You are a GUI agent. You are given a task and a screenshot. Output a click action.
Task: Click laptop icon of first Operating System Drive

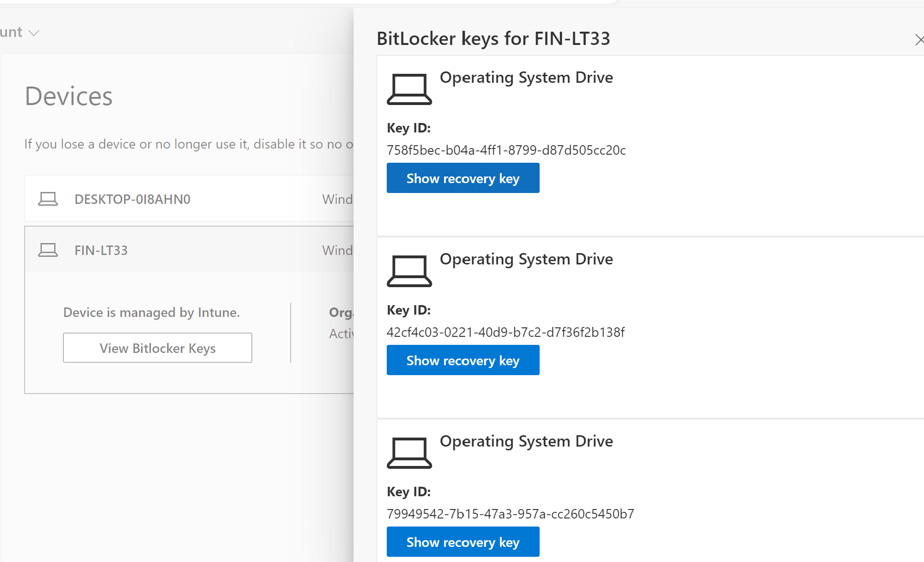coord(409,89)
